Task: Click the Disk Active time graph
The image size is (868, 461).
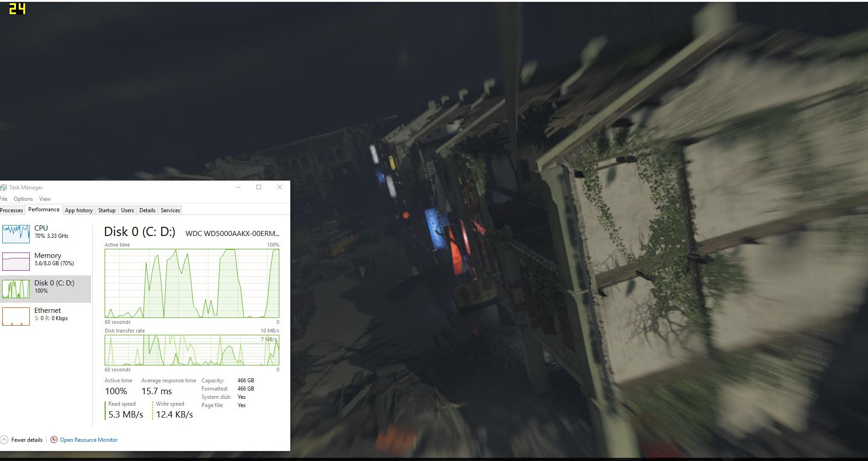Action: click(192, 283)
